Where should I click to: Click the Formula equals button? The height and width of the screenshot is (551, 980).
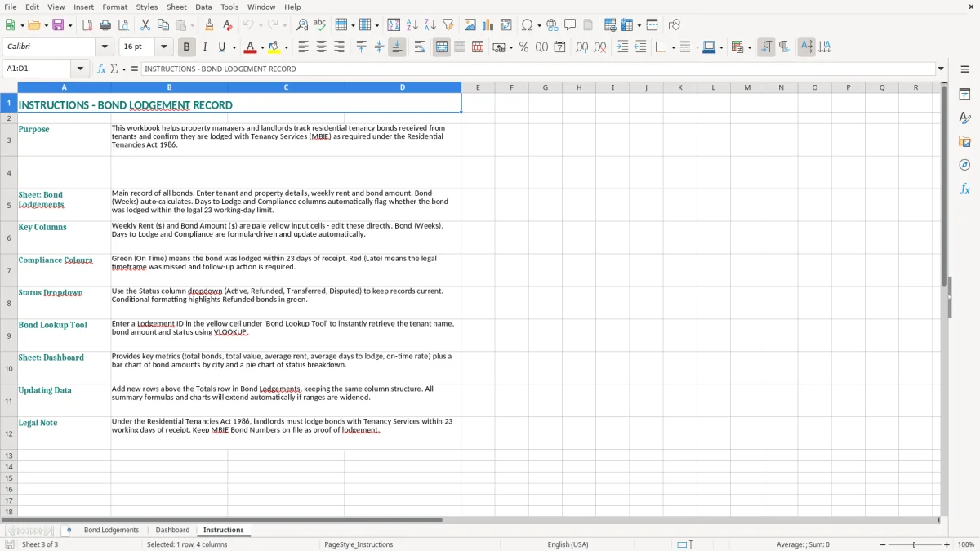coord(135,69)
